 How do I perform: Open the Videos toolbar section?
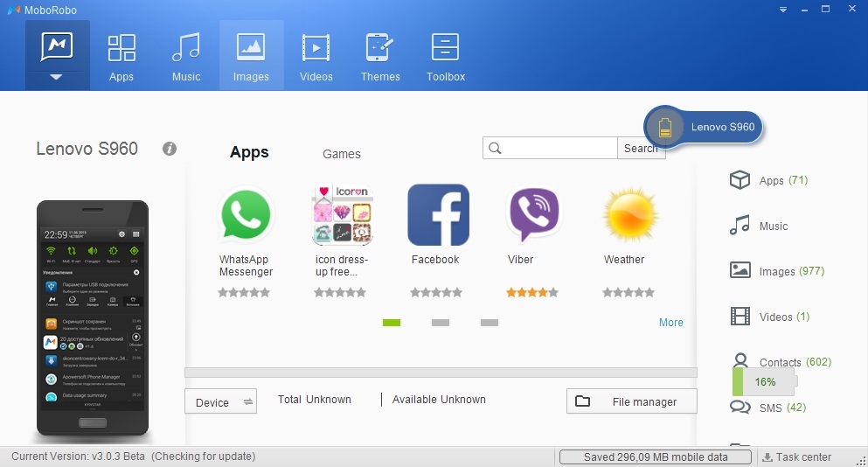pos(316,57)
